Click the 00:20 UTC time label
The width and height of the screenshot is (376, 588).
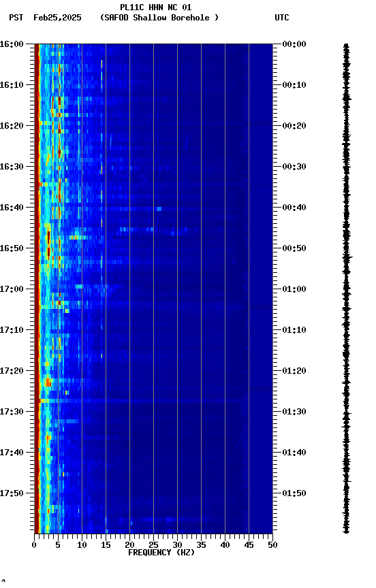294,126
